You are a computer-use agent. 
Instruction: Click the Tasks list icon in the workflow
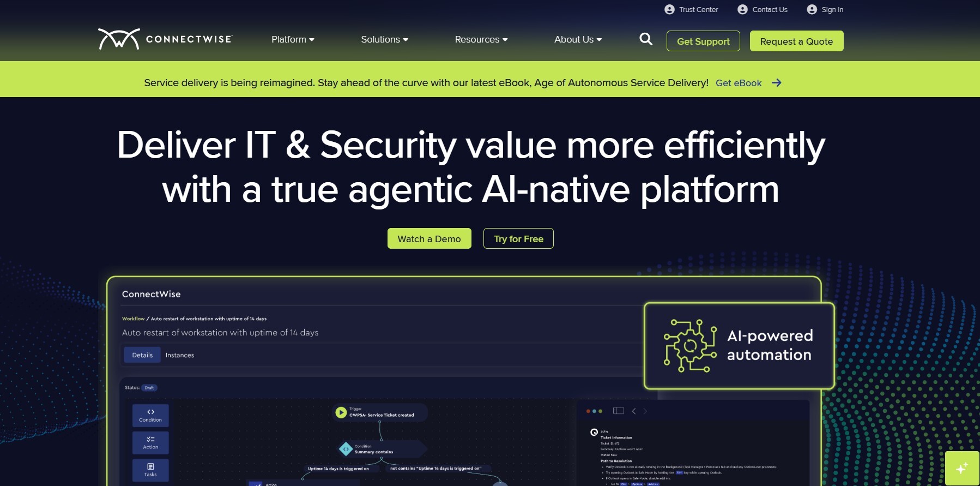(x=150, y=466)
